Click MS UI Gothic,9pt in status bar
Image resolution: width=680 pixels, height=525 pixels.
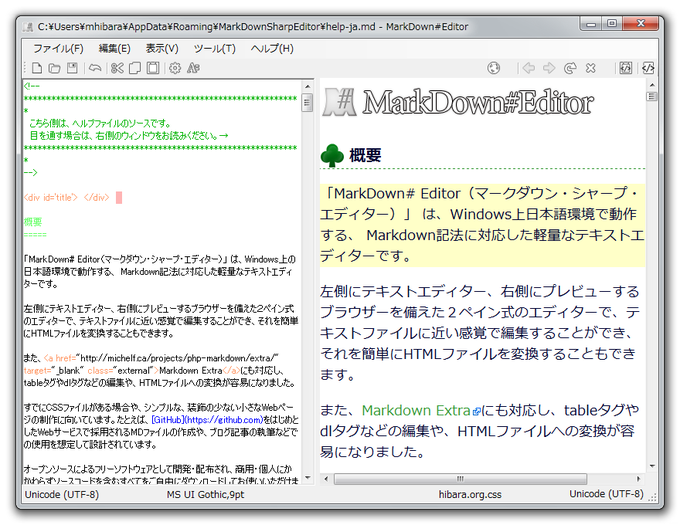point(206,495)
